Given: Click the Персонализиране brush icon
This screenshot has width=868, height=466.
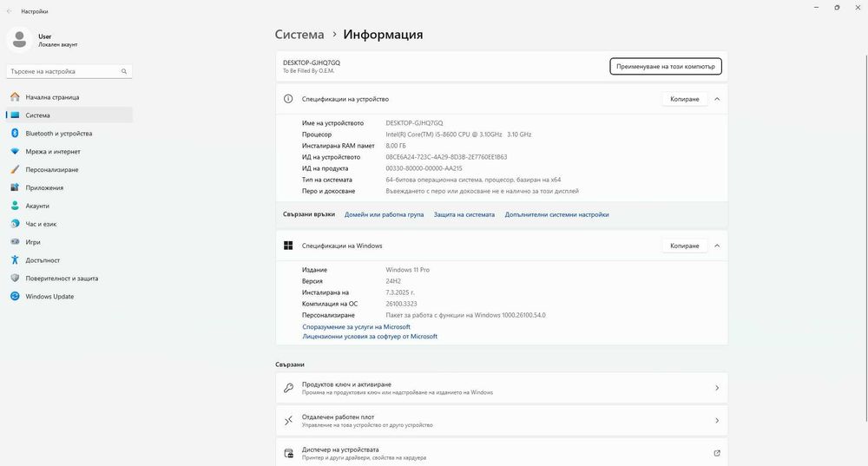Looking at the screenshot, I should coord(15,169).
